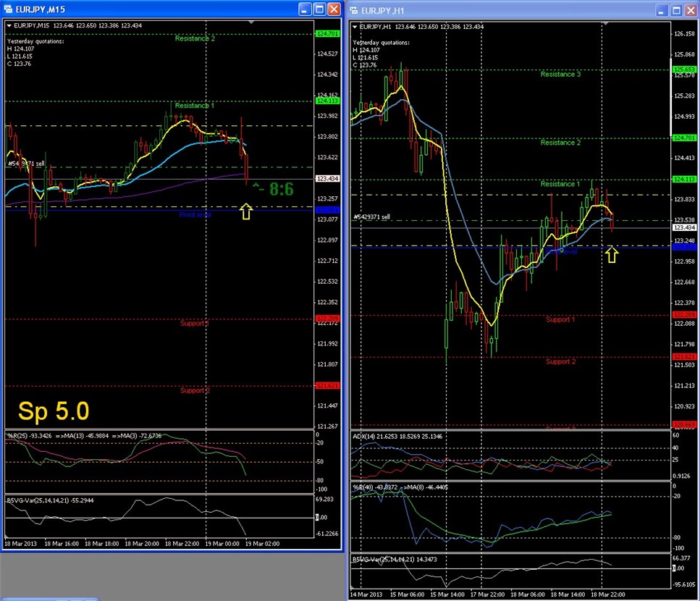Click the EURJPY,H1 window title icon

353,10
